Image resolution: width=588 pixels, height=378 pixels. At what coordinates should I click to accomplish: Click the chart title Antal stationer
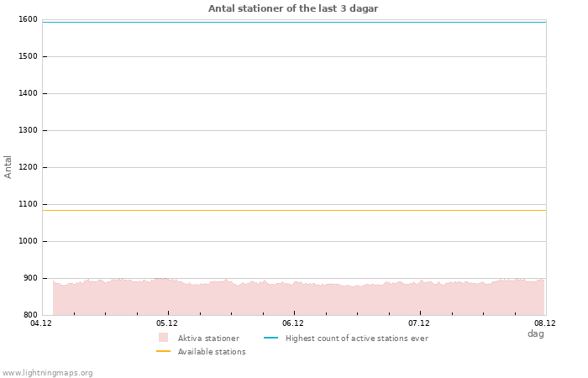point(293,8)
